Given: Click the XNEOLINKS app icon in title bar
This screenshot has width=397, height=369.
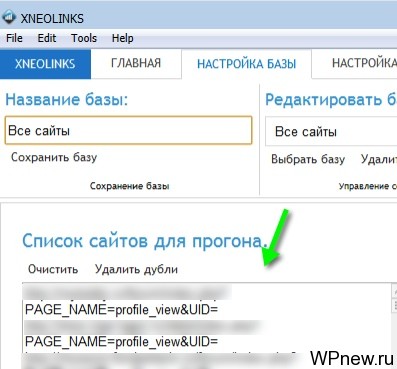Looking at the screenshot, I should 9,17.
